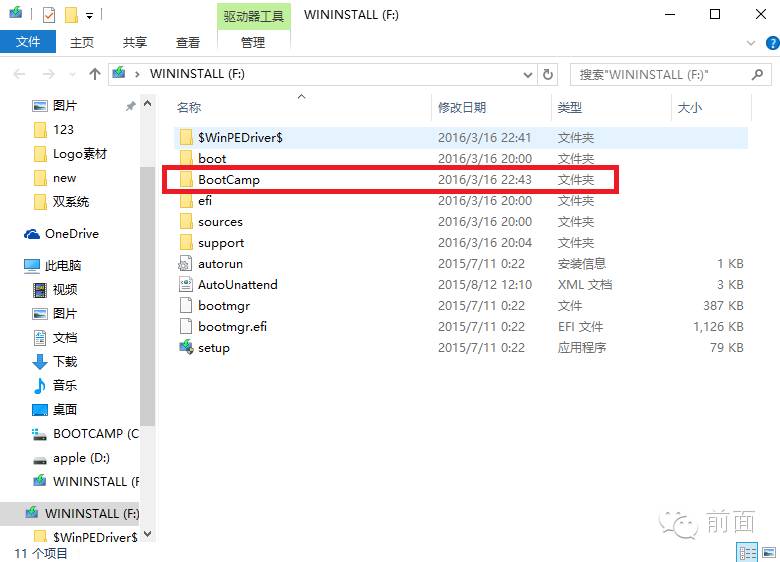Click navigation pane scroll down arrow
The width and height of the screenshot is (780, 562).
point(147,534)
